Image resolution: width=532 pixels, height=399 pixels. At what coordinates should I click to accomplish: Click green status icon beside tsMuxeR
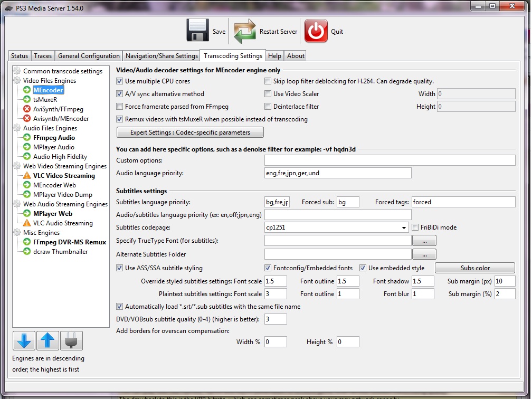[x=27, y=99]
